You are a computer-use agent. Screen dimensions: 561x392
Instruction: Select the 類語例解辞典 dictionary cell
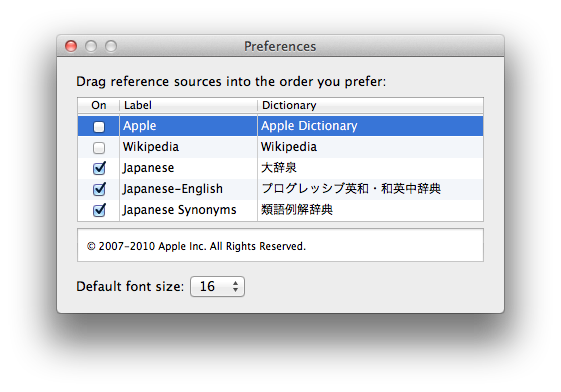point(370,210)
